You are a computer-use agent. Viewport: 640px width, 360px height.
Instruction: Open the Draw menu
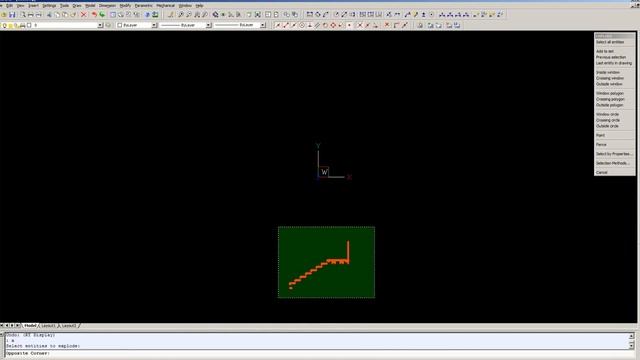pos(77,6)
